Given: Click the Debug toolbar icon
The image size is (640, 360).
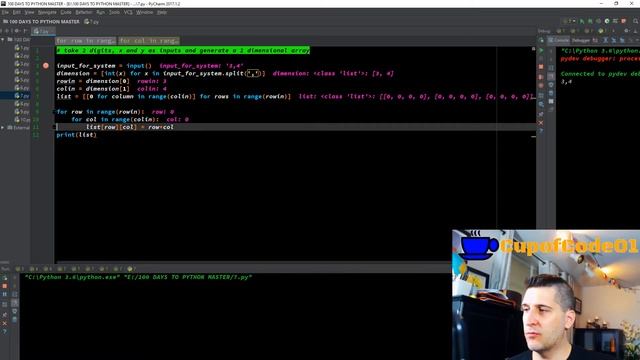Looking at the screenshot, I should [590, 21].
